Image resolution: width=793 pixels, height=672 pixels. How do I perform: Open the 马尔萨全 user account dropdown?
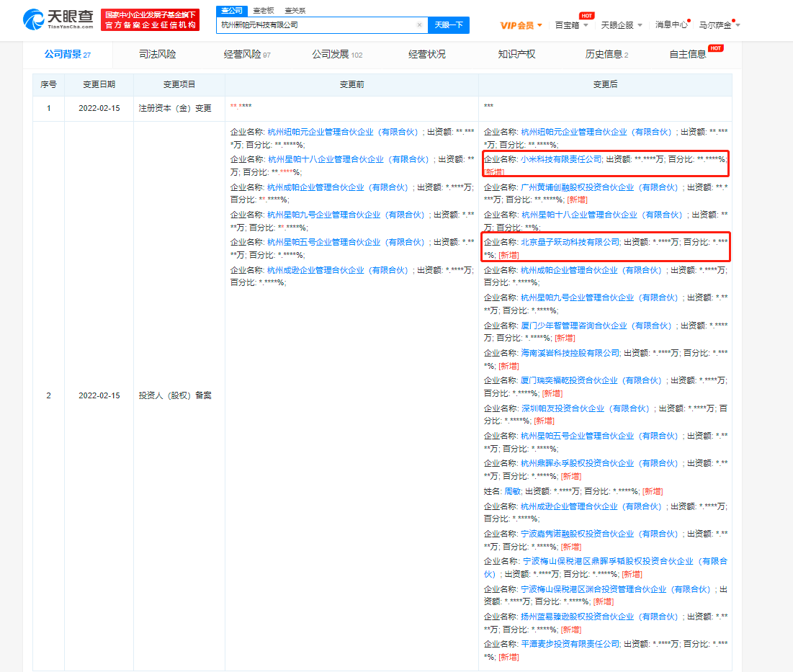pos(719,25)
